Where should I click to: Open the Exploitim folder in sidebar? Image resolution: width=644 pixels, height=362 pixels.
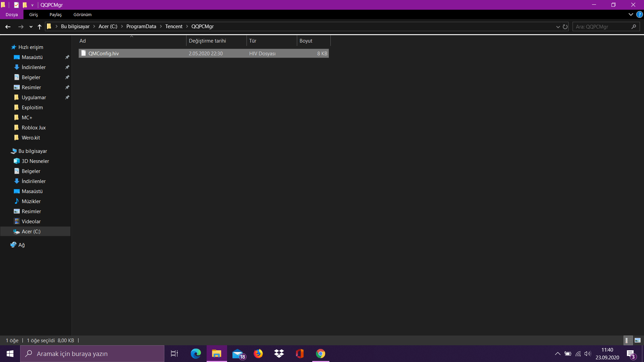32,108
